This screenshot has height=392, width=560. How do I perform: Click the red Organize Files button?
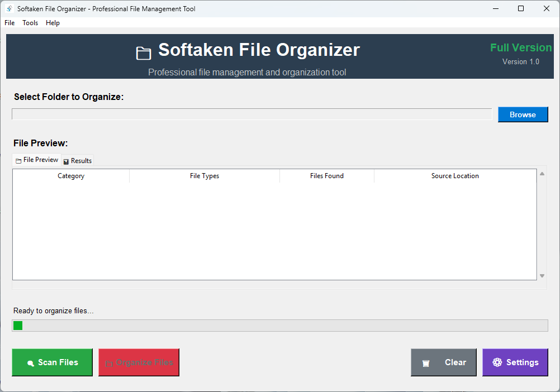[139, 362]
